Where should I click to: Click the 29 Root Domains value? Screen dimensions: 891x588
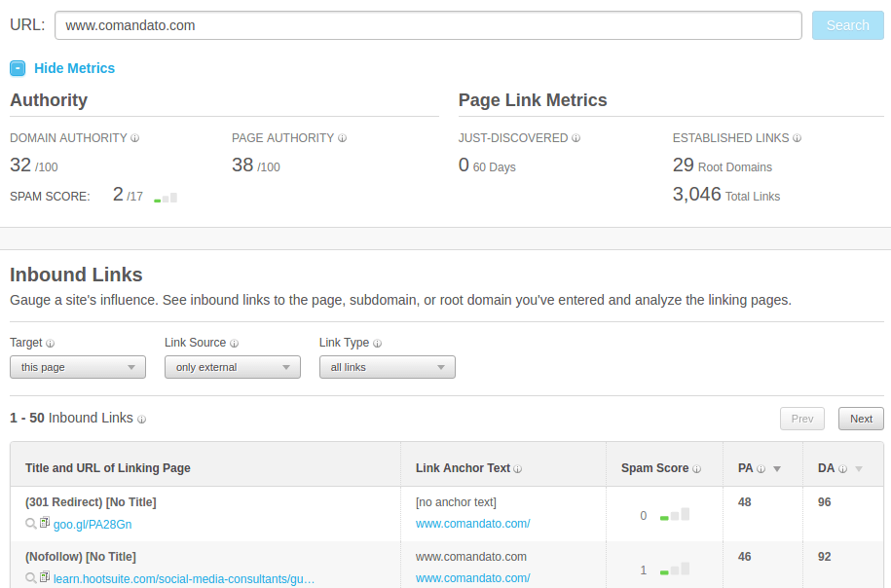723,165
